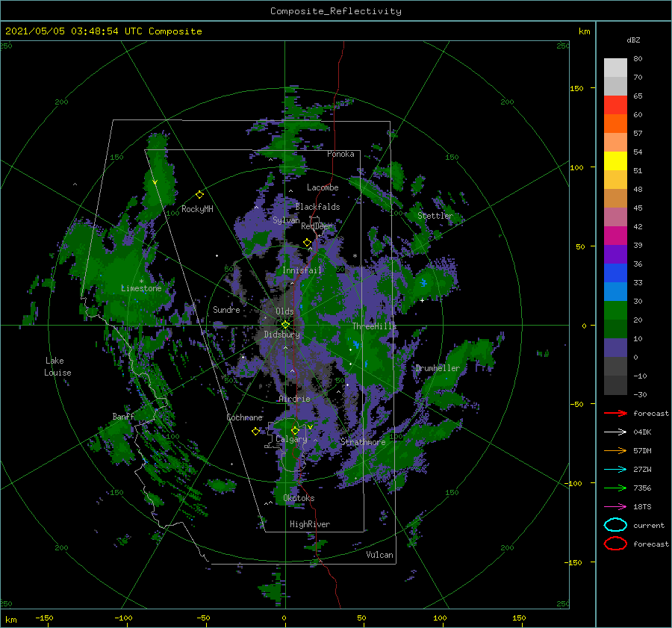Screen dimensions: 672x628
Task: Click the Lacombe label
Action: 323,187
